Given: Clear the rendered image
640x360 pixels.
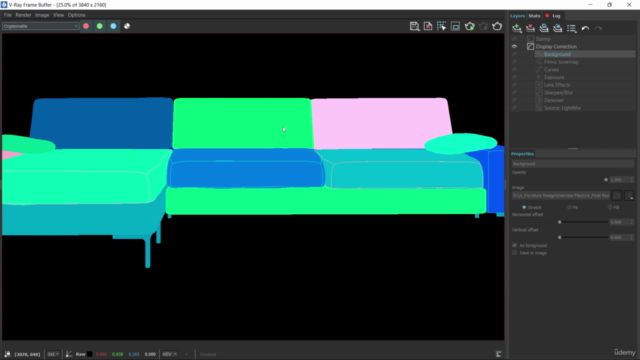Looking at the screenshot, I should pyautogui.click(x=428, y=26).
